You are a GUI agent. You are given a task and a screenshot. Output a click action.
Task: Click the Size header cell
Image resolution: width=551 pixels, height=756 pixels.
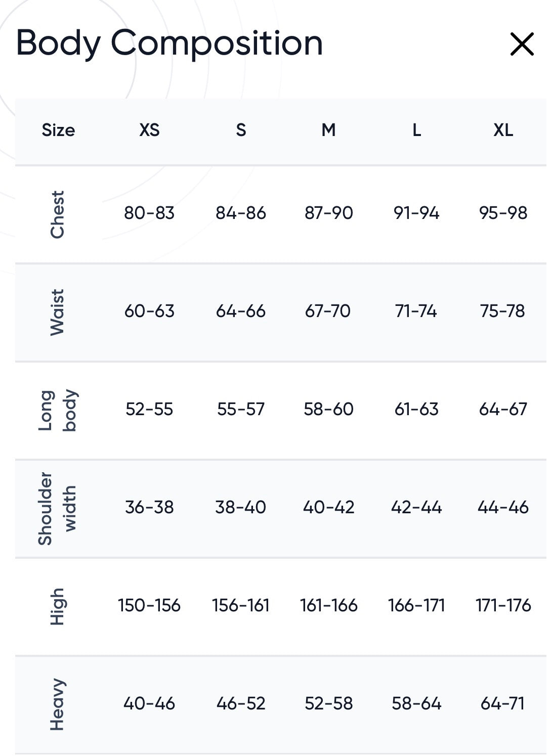point(58,130)
